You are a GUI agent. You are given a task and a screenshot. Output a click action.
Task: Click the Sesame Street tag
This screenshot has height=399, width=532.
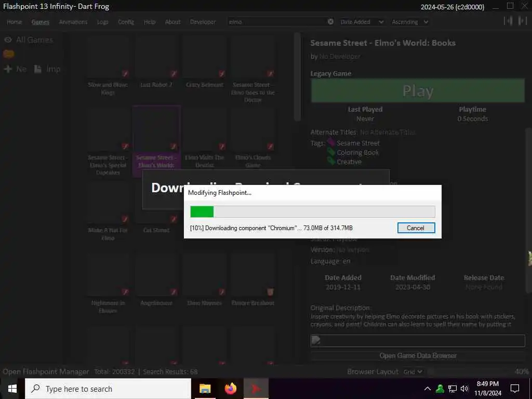coord(358,143)
